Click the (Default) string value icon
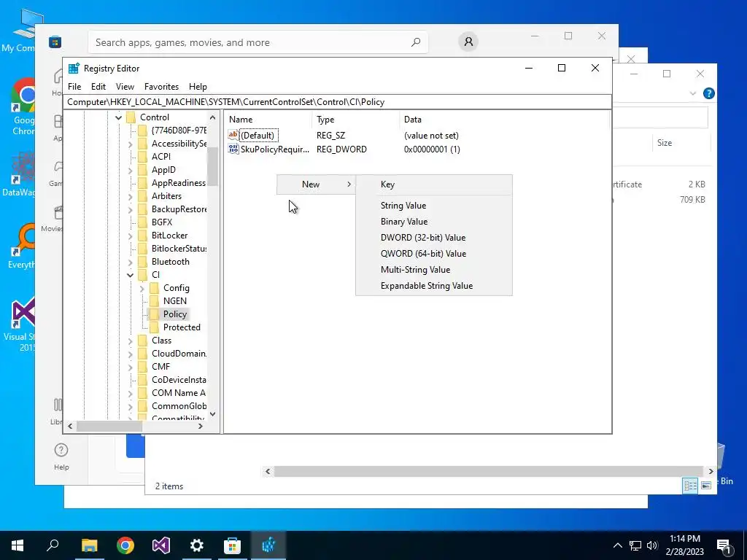This screenshot has height=560, width=747. 233,135
